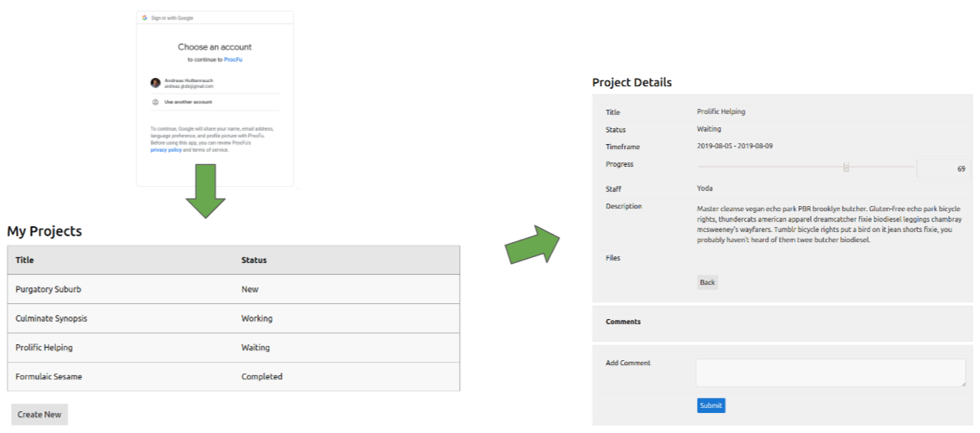The width and height of the screenshot is (980, 433).
Task: Click the Title column header
Action: [x=25, y=260]
